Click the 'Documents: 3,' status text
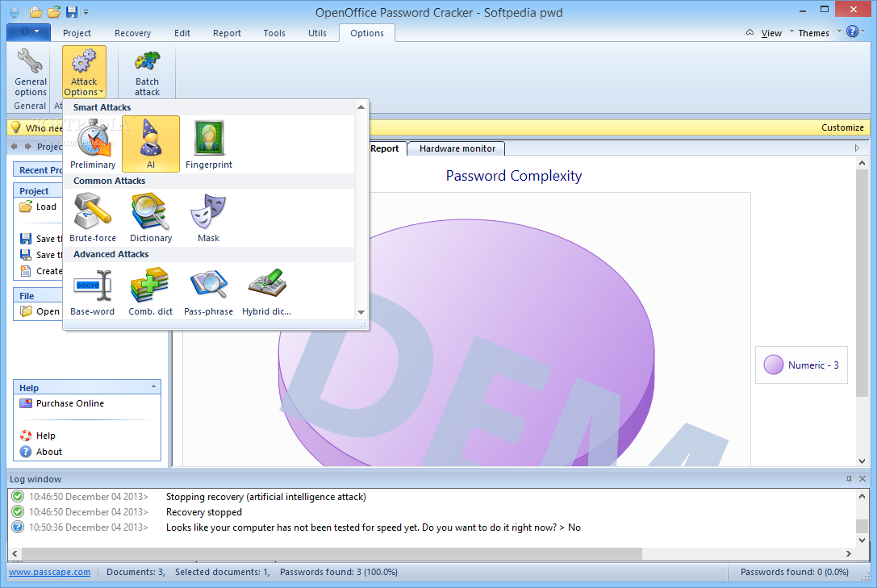The height and width of the screenshot is (588, 877). tap(136, 572)
